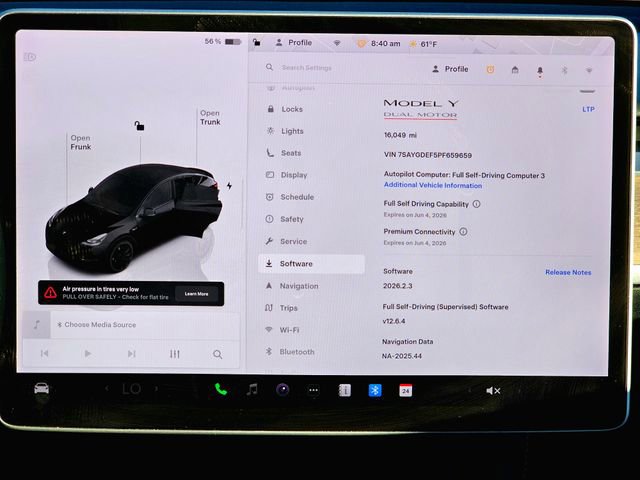Viewport: 640px width, 480px height.
Task: Tap the HomeLink garage icon
Action: point(515,70)
